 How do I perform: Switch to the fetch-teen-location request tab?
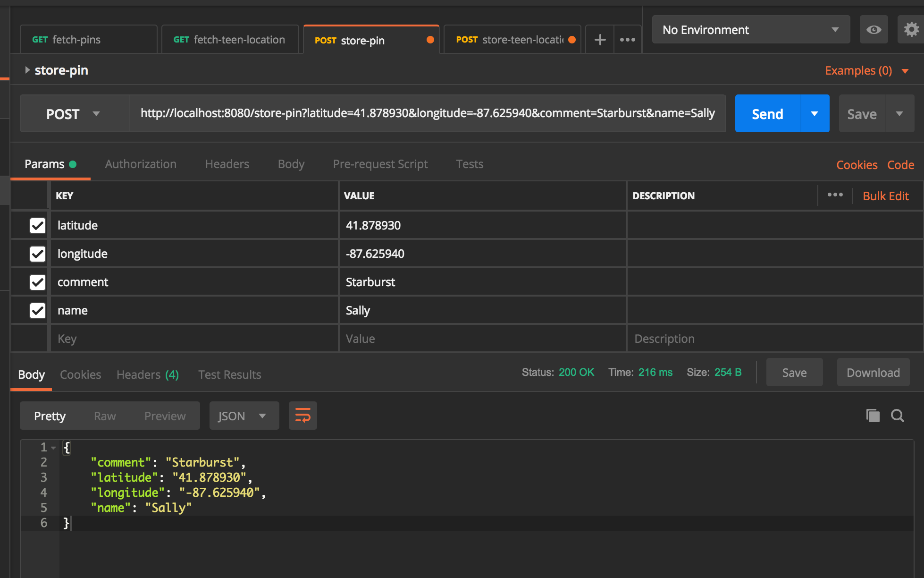pos(229,40)
